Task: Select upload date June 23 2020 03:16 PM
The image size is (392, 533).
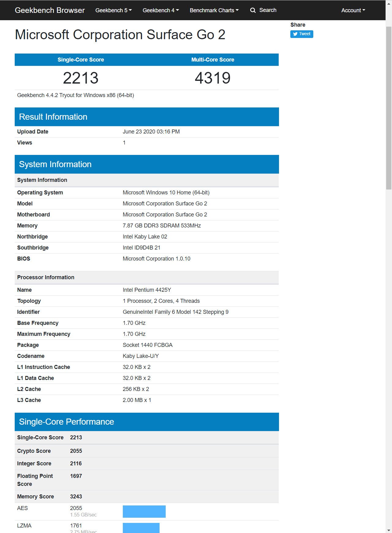Action: 151,132
